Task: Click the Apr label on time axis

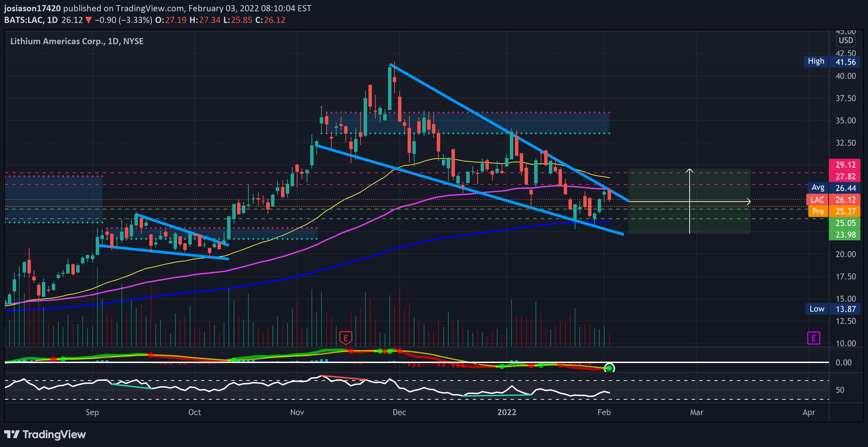Action: tap(809, 412)
